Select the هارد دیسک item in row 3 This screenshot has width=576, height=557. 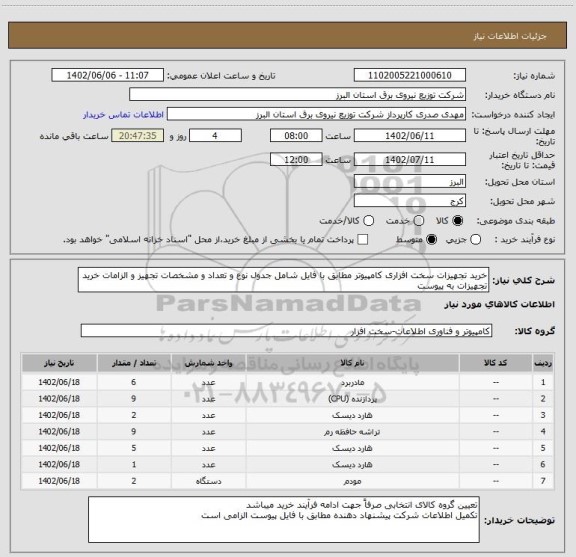pyautogui.click(x=352, y=415)
